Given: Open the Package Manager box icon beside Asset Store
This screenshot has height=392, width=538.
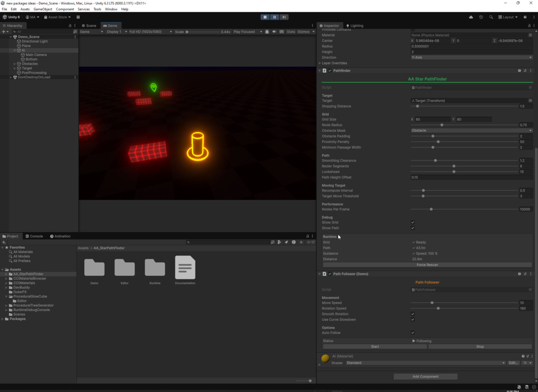Looking at the screenshot, I should click(78, 17).
